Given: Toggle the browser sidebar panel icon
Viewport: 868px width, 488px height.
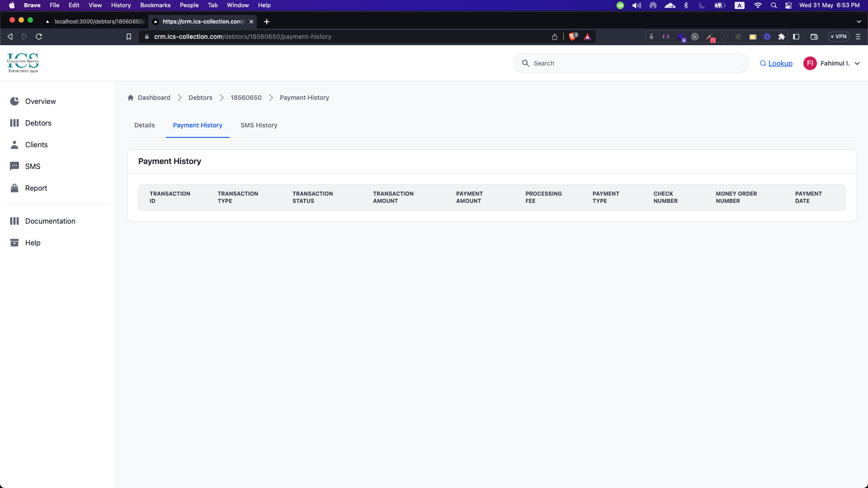Looking at the screenshot, I should click(x=796, y=37).
